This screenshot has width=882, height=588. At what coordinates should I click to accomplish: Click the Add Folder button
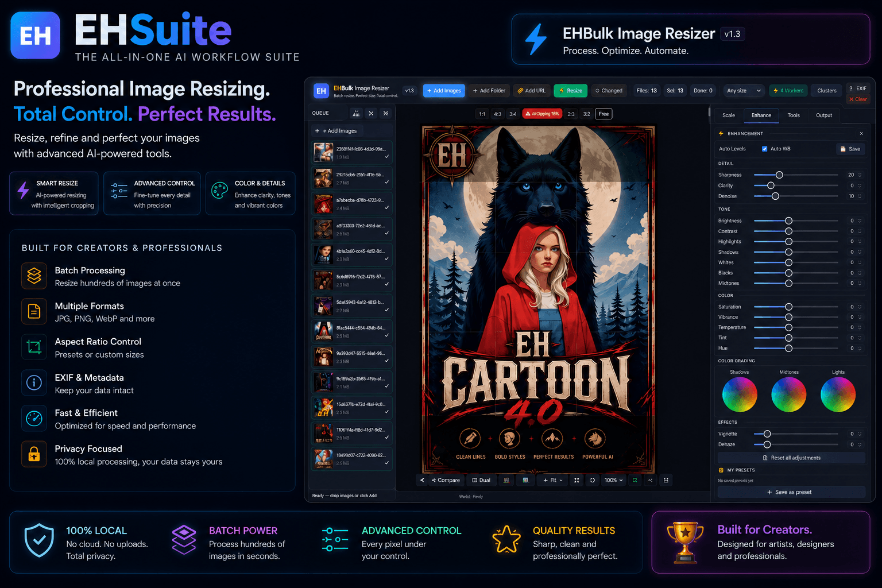489,91
